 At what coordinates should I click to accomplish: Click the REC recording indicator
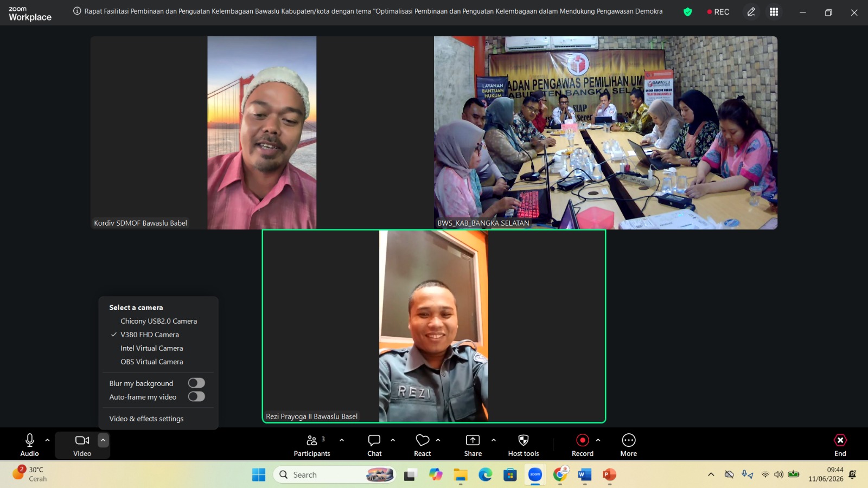pos(718,12)
